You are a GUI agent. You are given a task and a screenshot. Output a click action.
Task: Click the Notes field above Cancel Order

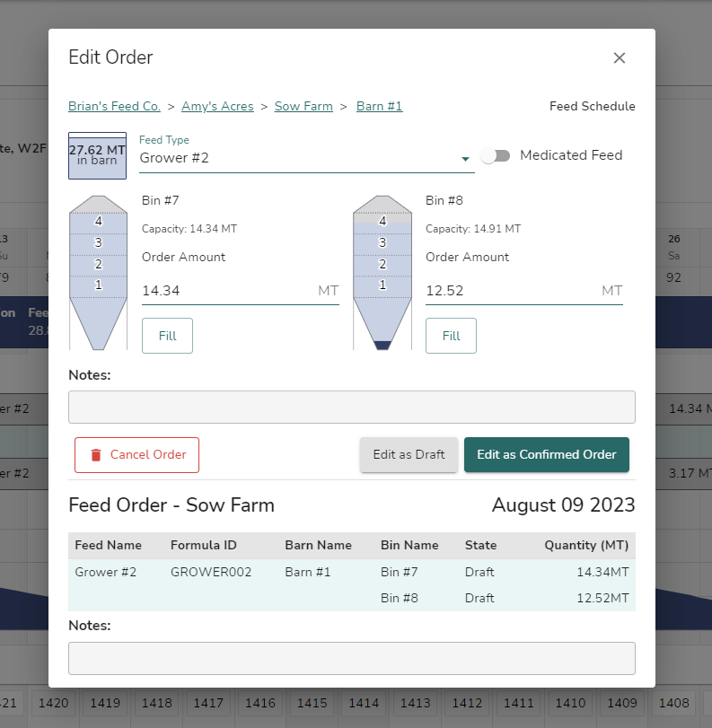click(352, 407)
